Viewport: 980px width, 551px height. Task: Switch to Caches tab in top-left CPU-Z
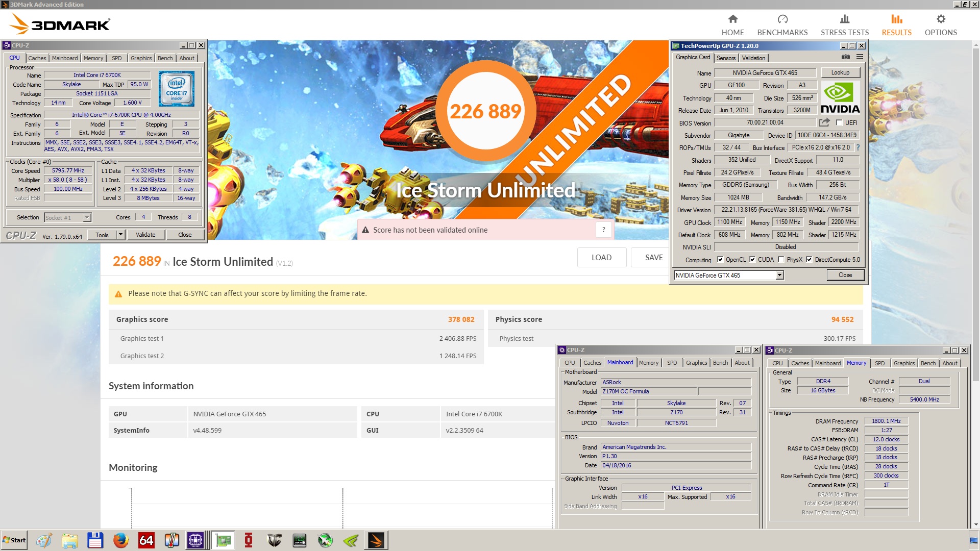[x=37, y=58]
